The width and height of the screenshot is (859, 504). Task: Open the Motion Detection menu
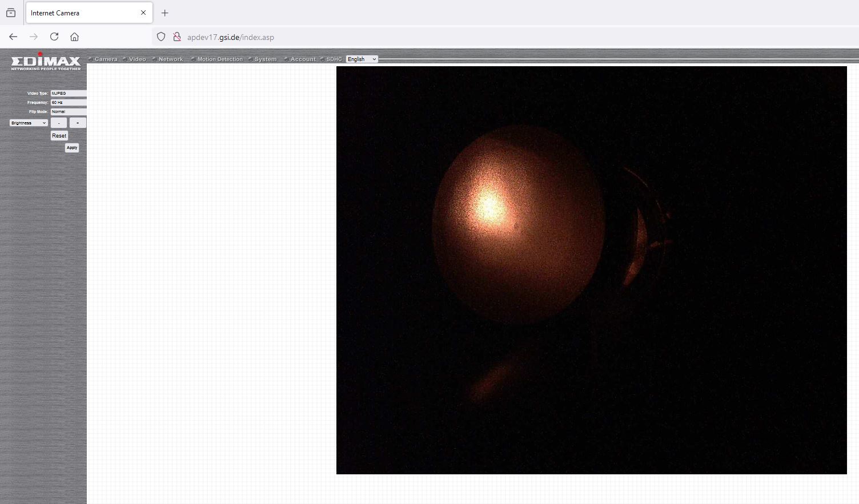(220, 59)
